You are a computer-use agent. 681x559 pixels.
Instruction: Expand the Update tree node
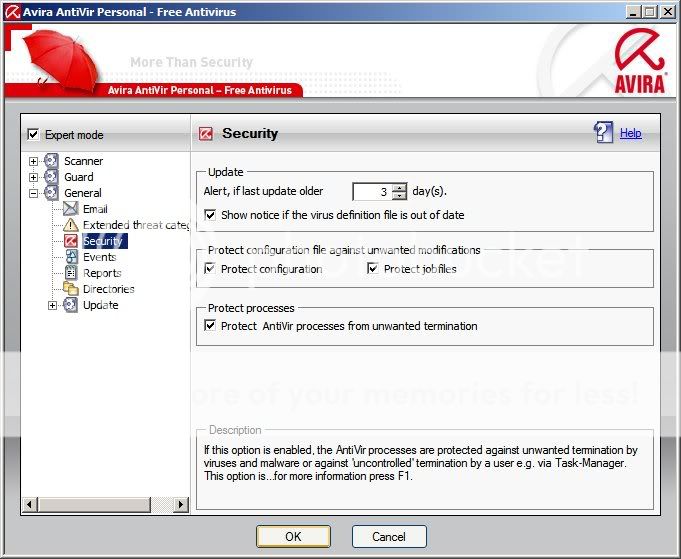52,305
